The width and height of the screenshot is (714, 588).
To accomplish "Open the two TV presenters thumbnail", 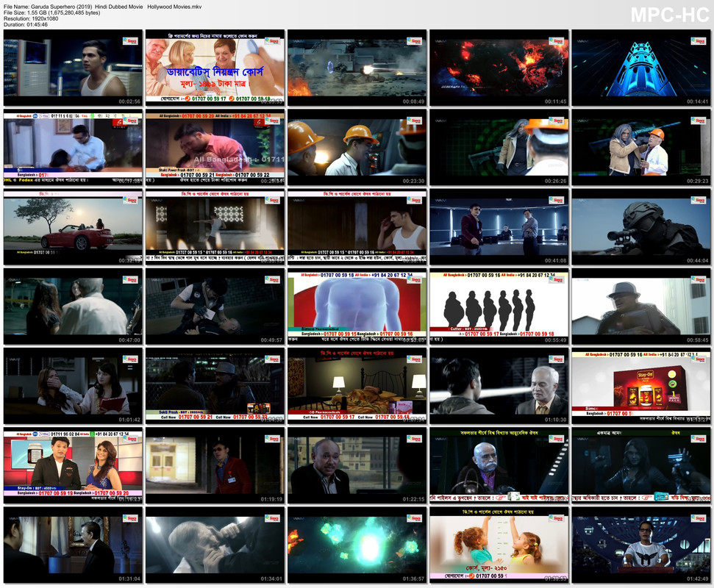I will (x=73, y=465).
